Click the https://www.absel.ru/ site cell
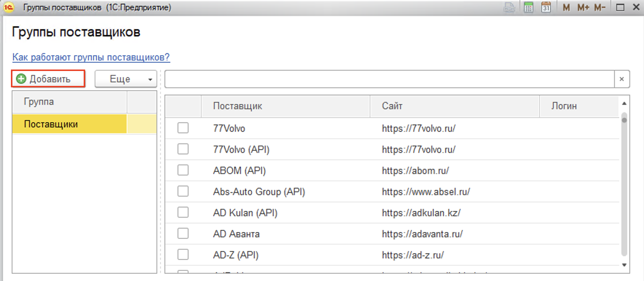 tap(454, 192)
